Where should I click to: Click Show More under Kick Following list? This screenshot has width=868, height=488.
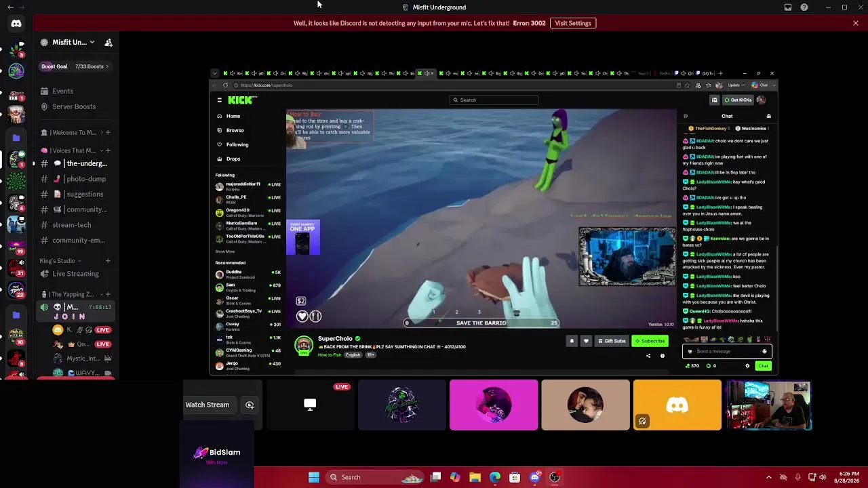225,251
